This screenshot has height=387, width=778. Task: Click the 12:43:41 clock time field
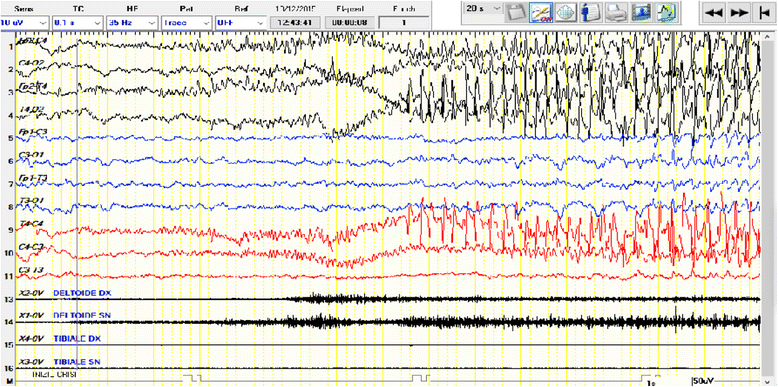(x=295, y=23)
